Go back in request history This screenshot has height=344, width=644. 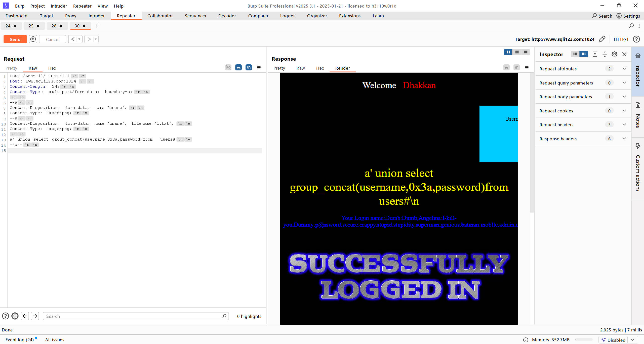coord(73,39)
